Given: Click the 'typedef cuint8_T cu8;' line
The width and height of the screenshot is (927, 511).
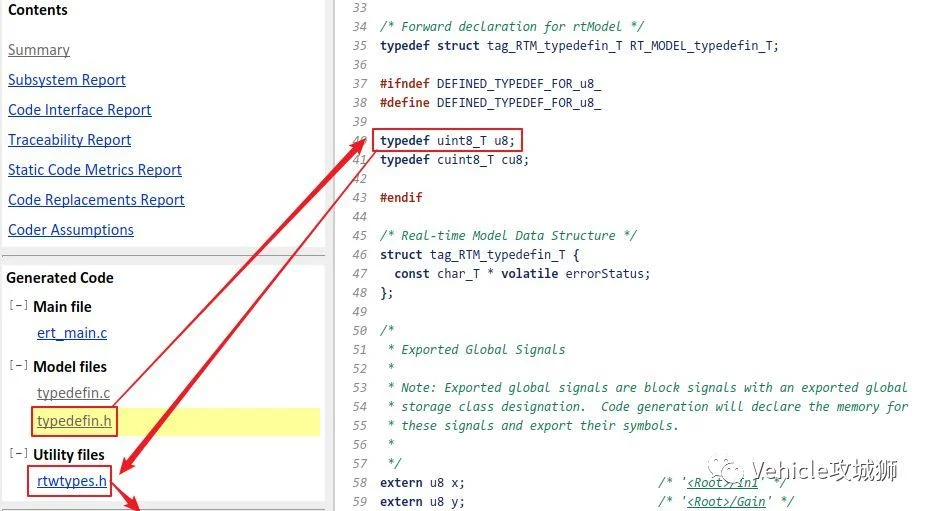Looking at the screenshot, I should 455,160.
